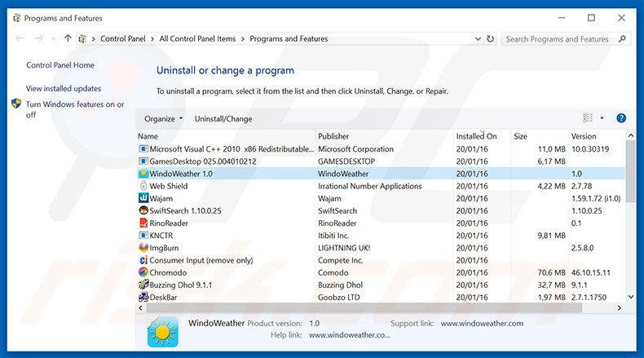Go up one level with the up arrow

click(x=68, y=38)
